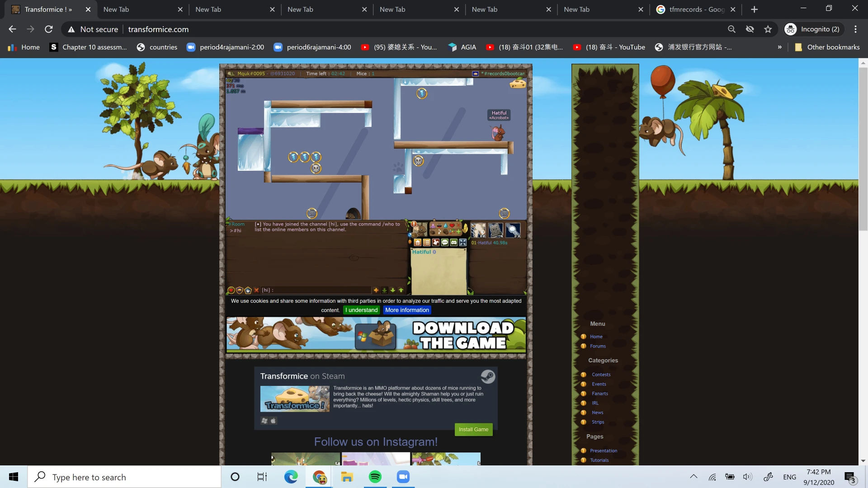Open the AGIA bookmark
The width and height of the screenshot is (868, 488).
[462, 47]
